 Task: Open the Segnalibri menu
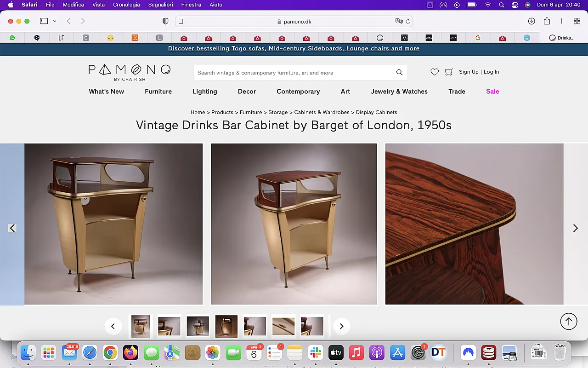[x=161, y=5]
